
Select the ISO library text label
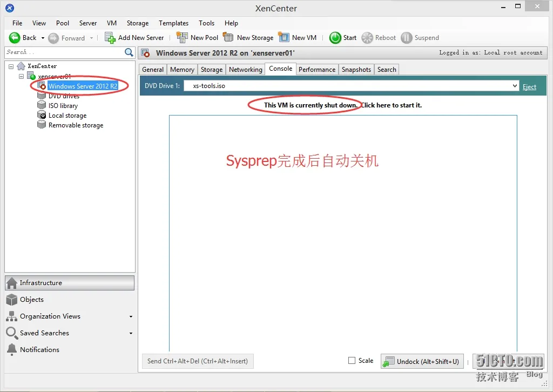click(x=63, y=106)
